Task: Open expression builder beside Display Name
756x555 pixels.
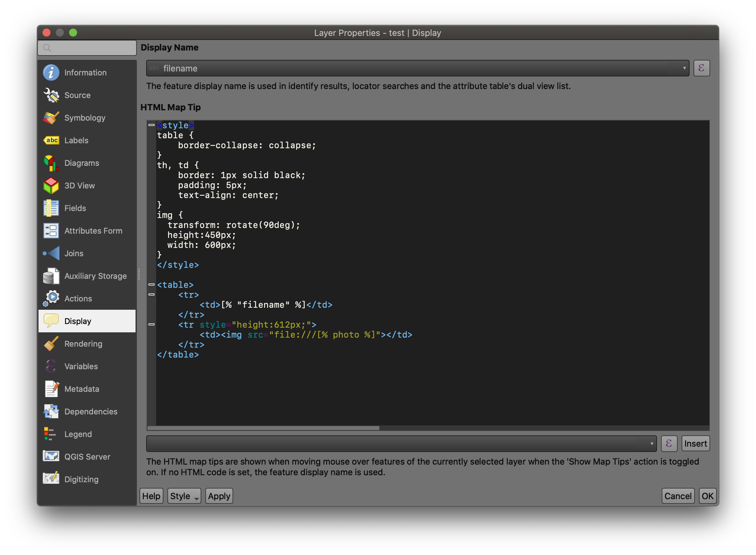Action: [x=701, y=68]
